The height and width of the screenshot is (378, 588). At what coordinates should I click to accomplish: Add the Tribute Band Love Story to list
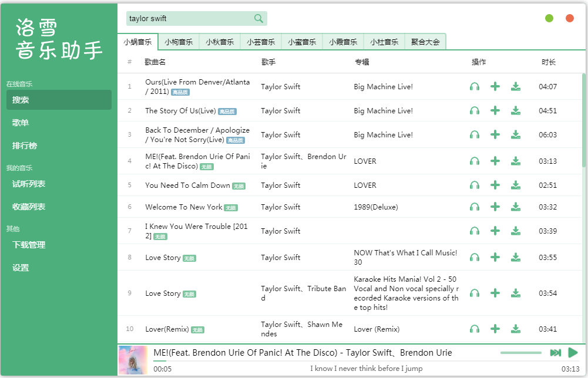(495, 293)
